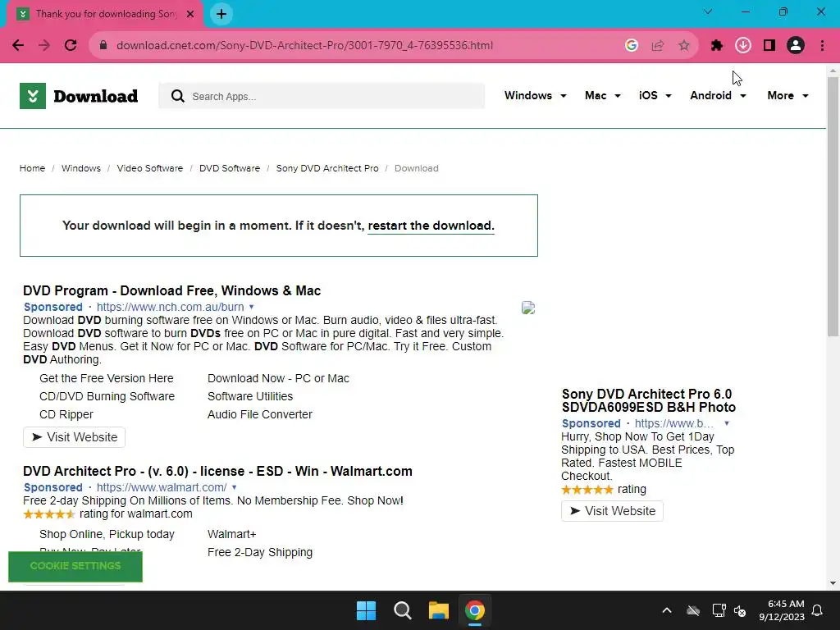Click the Chrome taskbar icon
Viewport: 840px width, 630px height.
click(x=475, y=610)
